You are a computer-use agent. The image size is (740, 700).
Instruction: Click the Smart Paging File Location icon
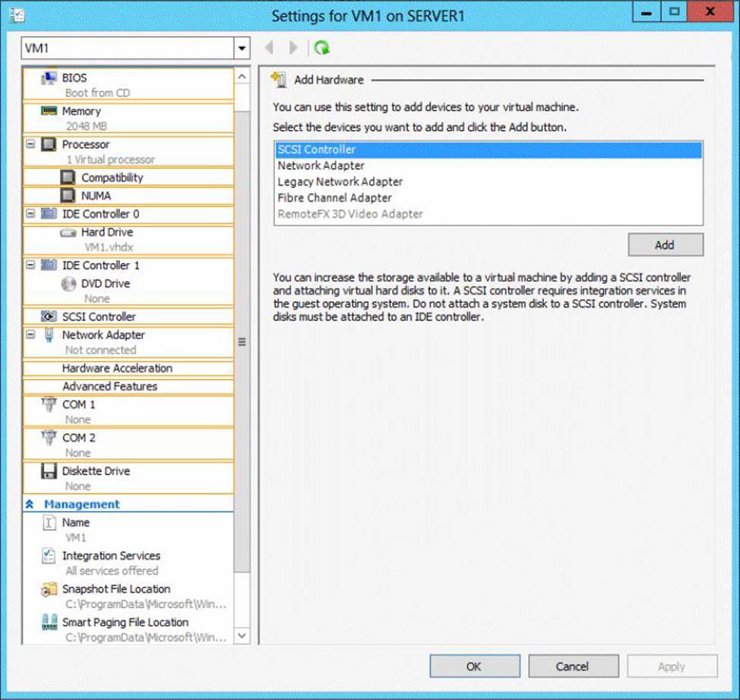[49, 622]
